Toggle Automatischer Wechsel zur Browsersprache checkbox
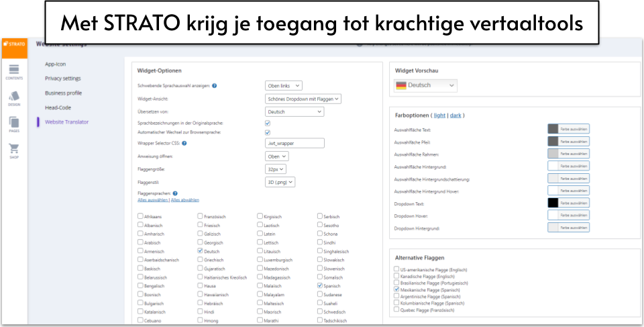 [268, 132]
